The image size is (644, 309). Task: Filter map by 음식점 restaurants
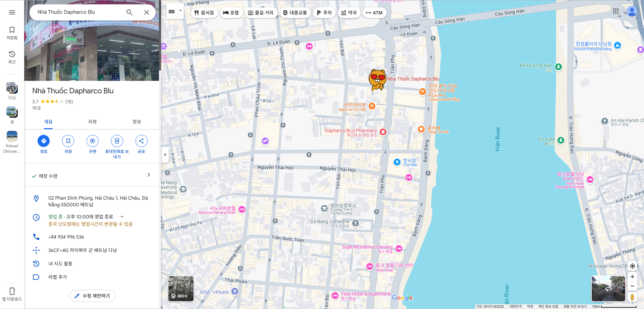click(x=204, y=13)
